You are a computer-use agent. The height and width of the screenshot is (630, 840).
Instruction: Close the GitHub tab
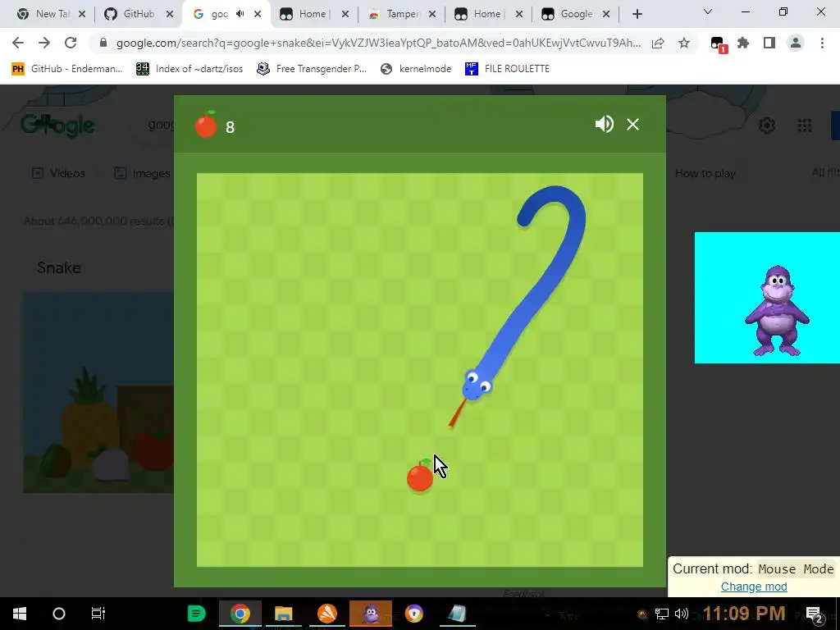click(170, 14)
